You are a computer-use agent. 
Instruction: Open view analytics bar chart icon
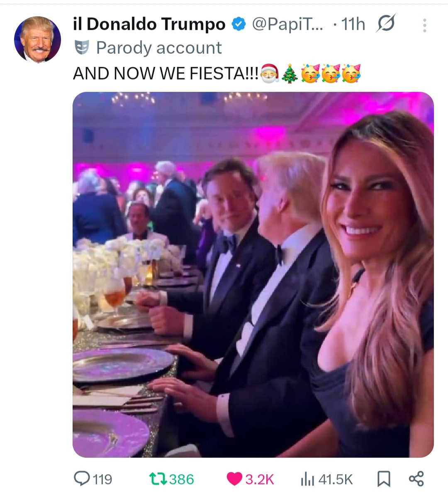click(x=307, y=479)
